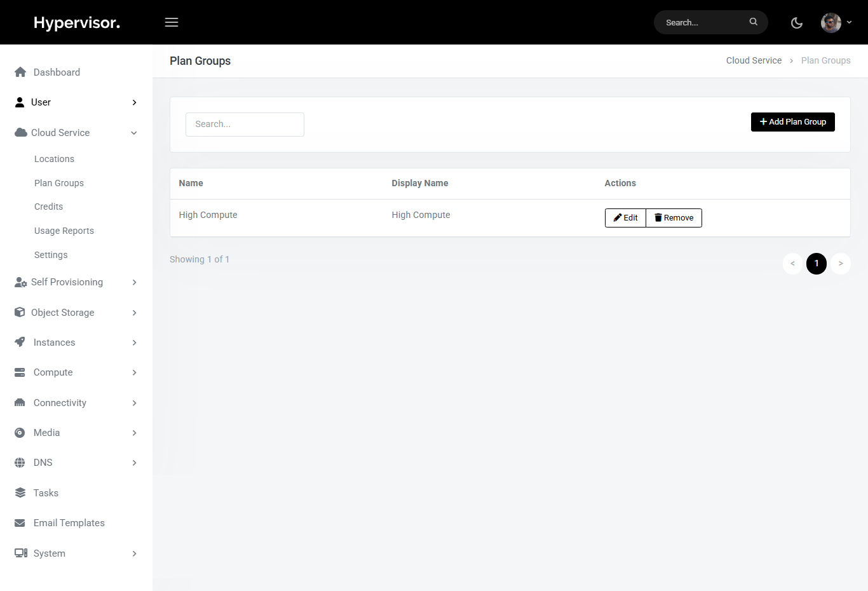Go to next page in pagination

coord(840,264)
